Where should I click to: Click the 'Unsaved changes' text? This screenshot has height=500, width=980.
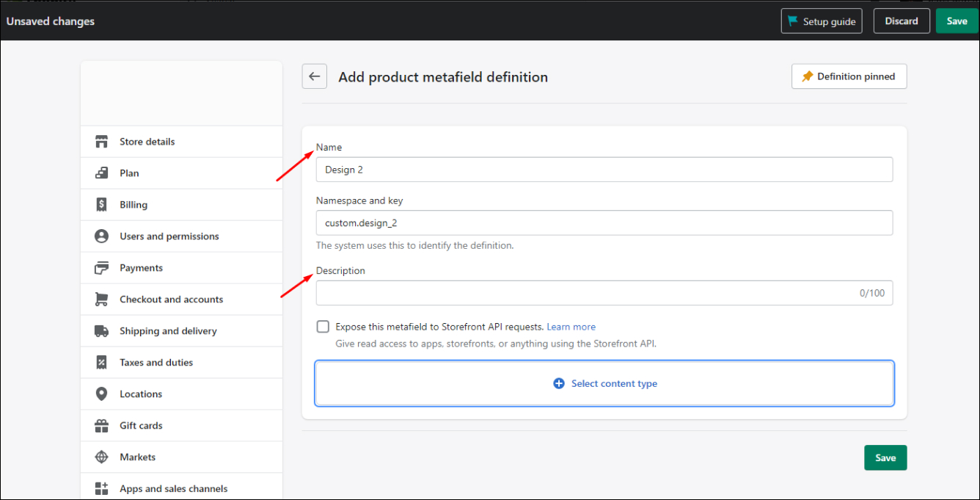point(51,21)
